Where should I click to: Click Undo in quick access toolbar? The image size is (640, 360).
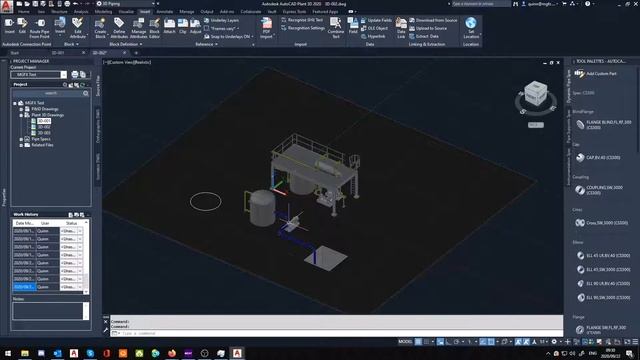pos(76,4)
